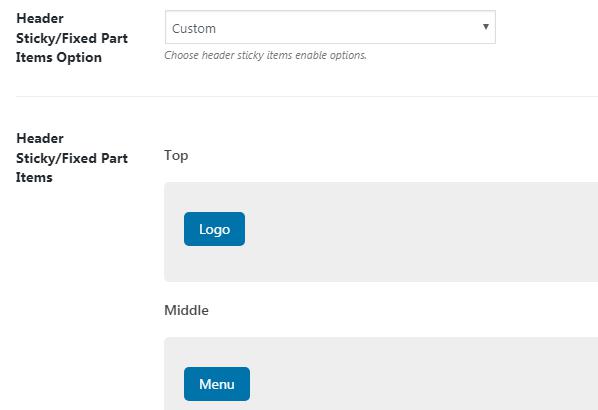Image resolution: width=598 pixels, height=410 pixels.
Task: Click the 'Logo' text on the blue button
Action: pos(214,230)
